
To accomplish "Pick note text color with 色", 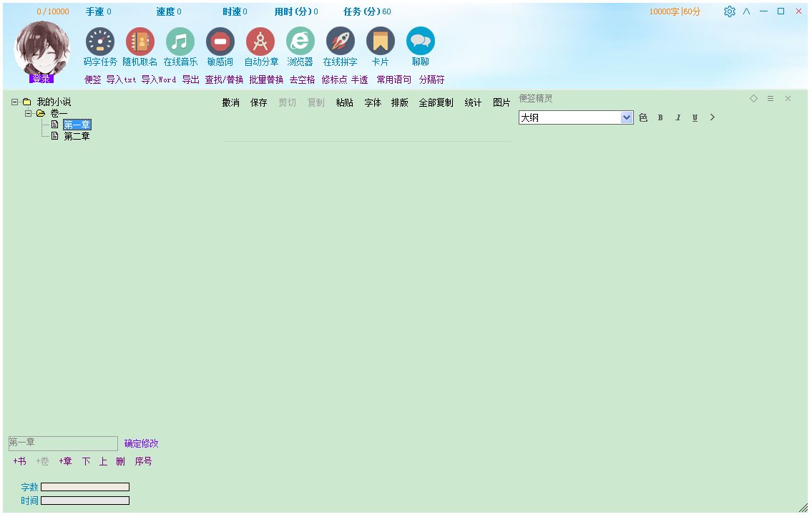I will coord(643,117).
